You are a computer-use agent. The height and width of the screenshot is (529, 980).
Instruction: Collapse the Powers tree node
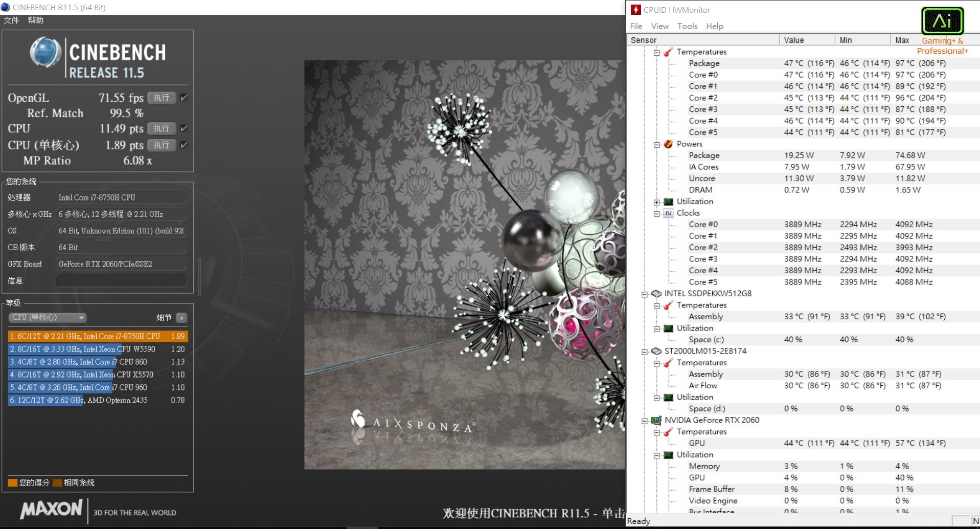(x=657, y=144)
